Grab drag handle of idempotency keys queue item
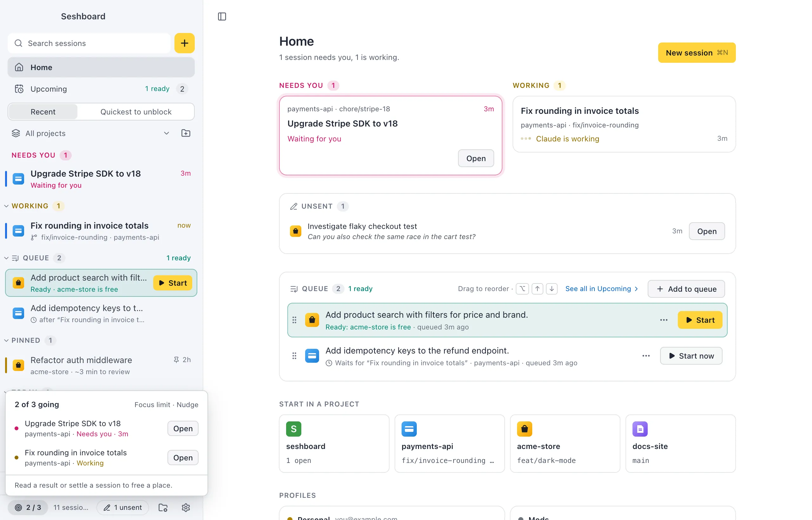Image resolution: width=812 pixels, height=520 pixels. pyautogui.click(x=294, y=355)
